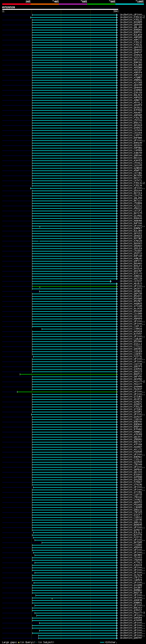
Task: Open hit label UniRef100_A3GGX4
Action: coord(131,565)
